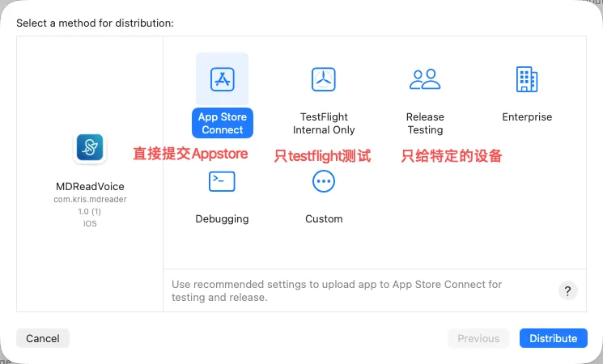Click the TestFlight Internal Only label

click(324, 123)
